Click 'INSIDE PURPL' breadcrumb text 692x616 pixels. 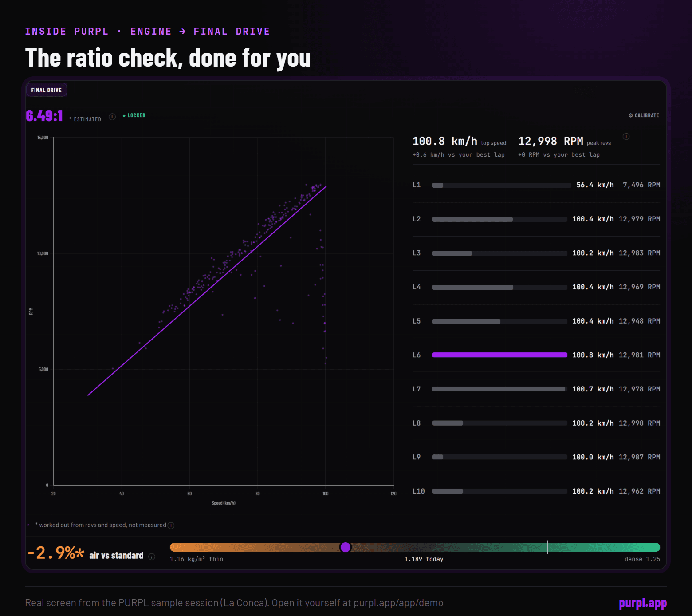point(67,31)
